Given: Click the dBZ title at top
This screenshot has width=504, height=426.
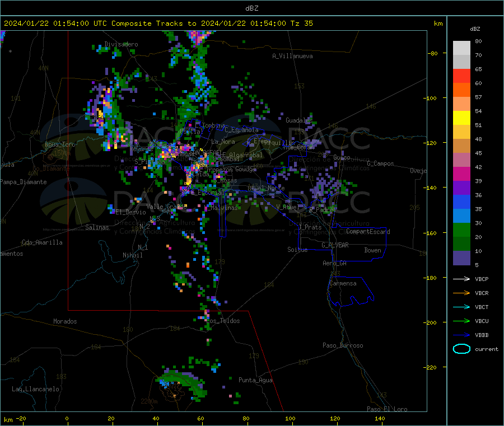Looking at the screenshot, I should (251, 8).
